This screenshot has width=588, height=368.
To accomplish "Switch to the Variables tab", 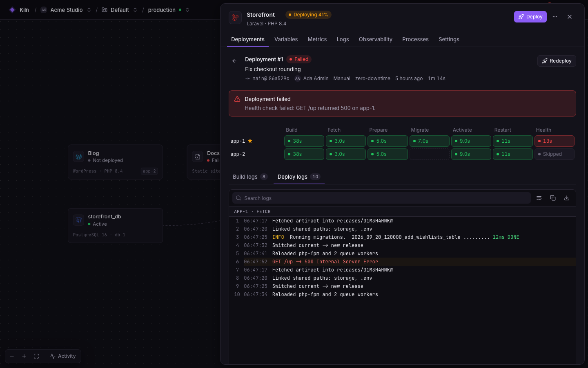I will point(286,39).
